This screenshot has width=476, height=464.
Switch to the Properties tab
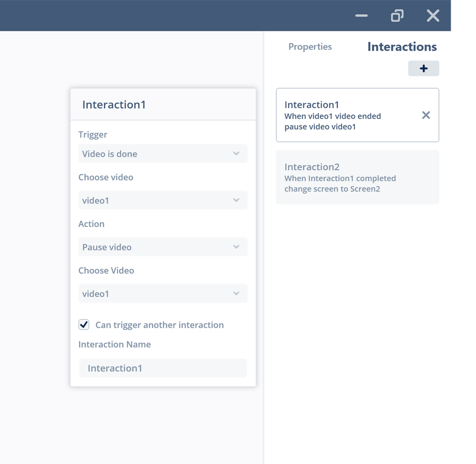click(310, 47)
